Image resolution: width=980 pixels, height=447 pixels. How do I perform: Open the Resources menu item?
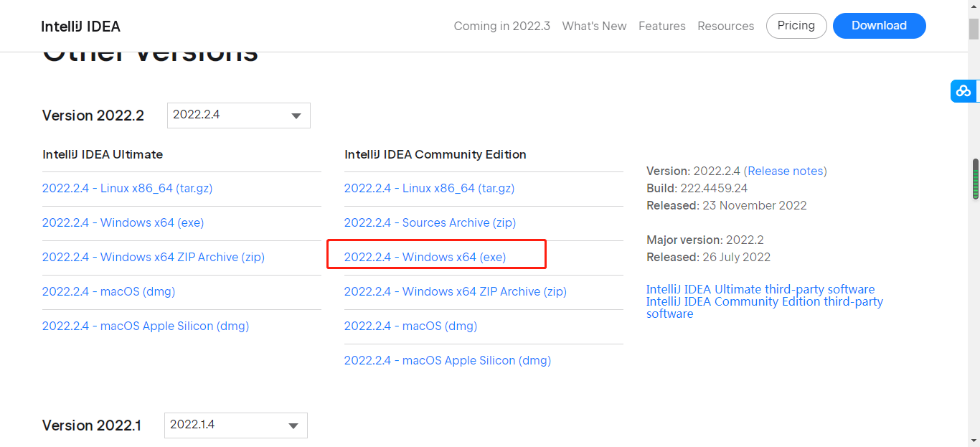(726, 26)
